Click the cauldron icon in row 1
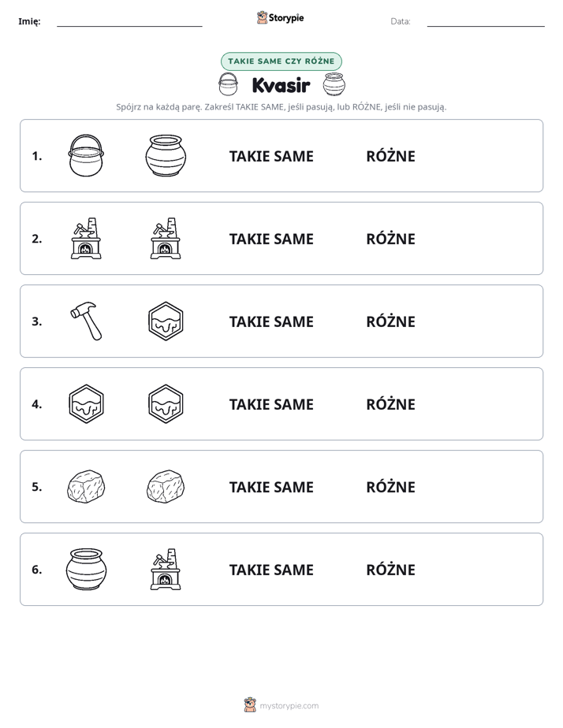The width and height of the screenshot is (563, 728). pyautogui.click(x=86, y=155)
